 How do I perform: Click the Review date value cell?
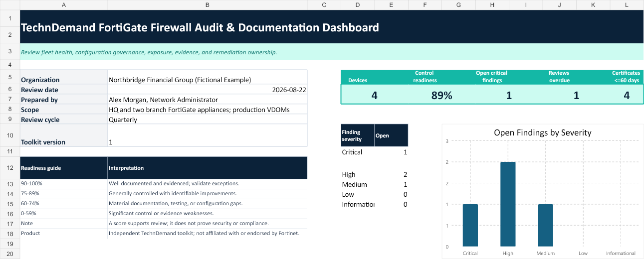coord(208,90)
